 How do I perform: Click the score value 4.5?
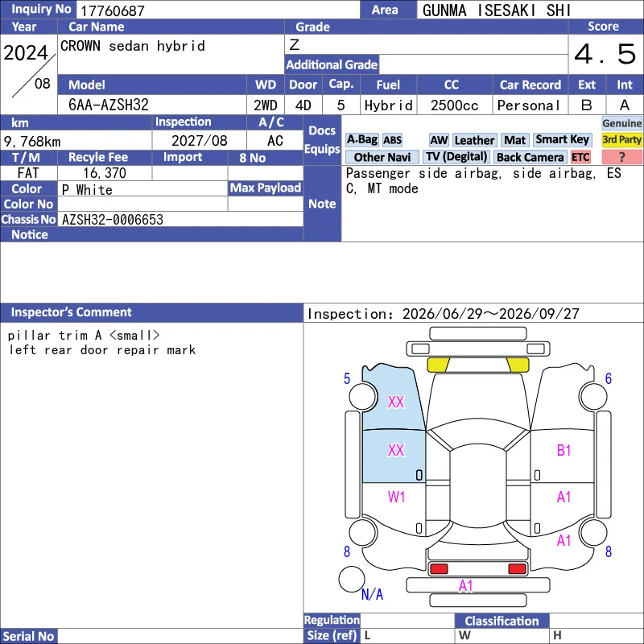(605, 54)
